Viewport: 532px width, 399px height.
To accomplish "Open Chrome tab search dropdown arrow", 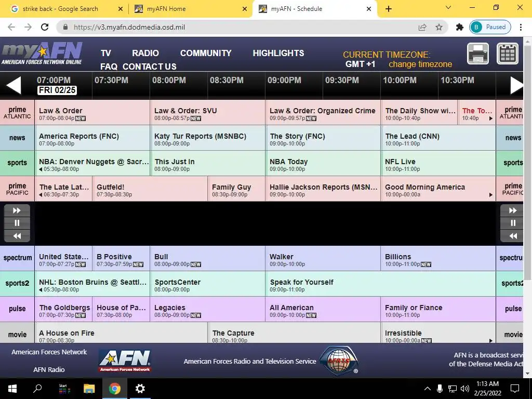I will (448, 7).
